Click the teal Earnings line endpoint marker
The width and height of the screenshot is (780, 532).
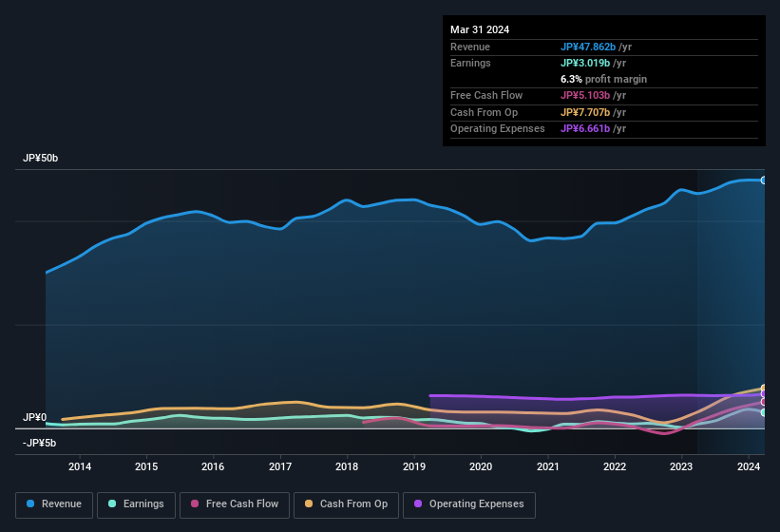[764, 412]
